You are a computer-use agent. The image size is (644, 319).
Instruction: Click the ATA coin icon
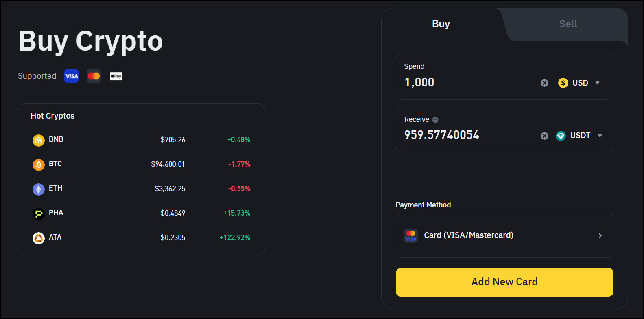click(x=39, y=238)
